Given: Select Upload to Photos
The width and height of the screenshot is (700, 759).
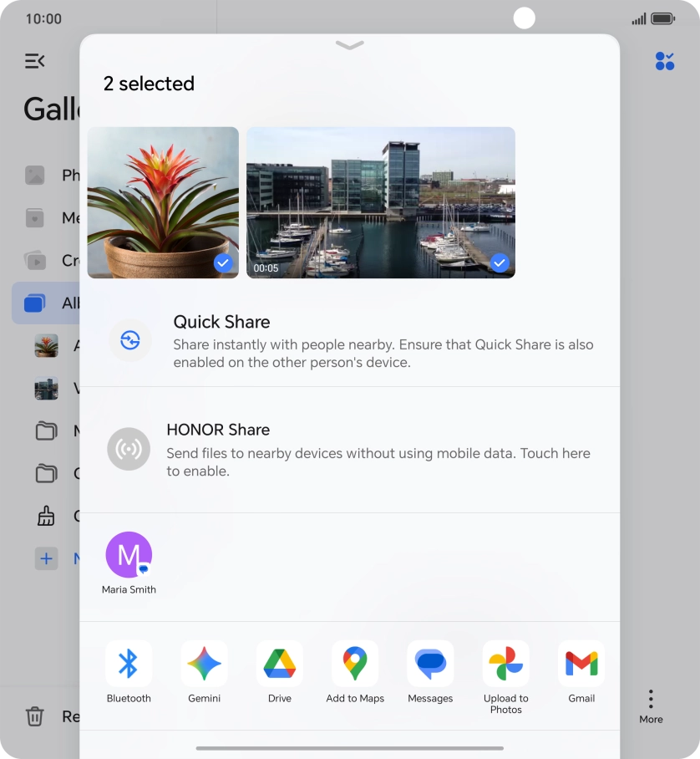Looking at the screenshot, I should tap(505, 665).
